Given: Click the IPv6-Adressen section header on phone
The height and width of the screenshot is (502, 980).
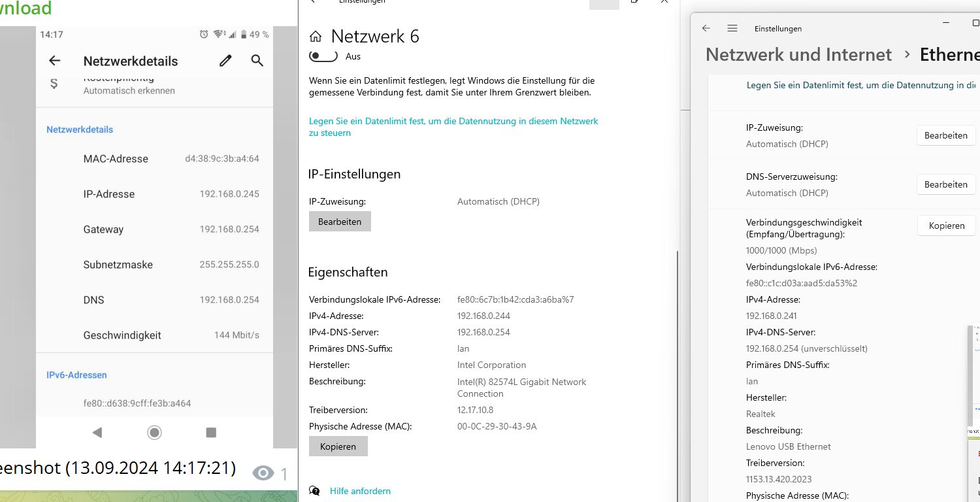Looking at the screenshot, I should coord(76,375).
